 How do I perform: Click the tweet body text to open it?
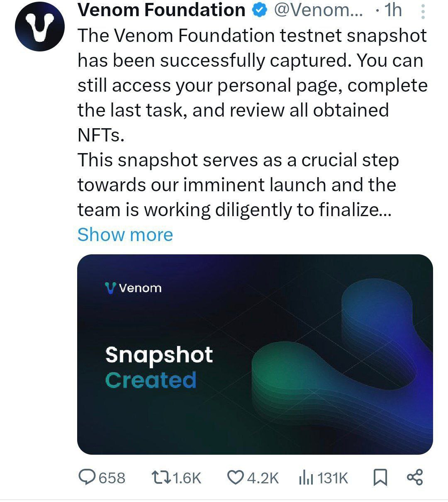(252, 123)
